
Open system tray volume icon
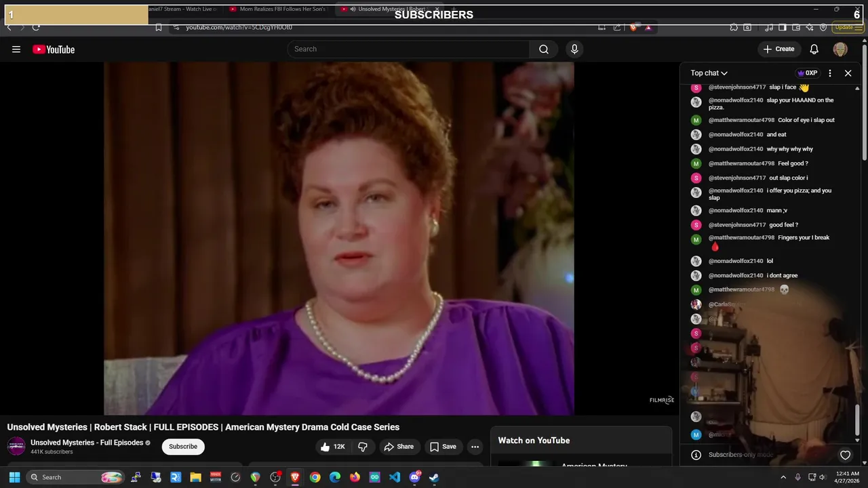click(x=823, y=477)
